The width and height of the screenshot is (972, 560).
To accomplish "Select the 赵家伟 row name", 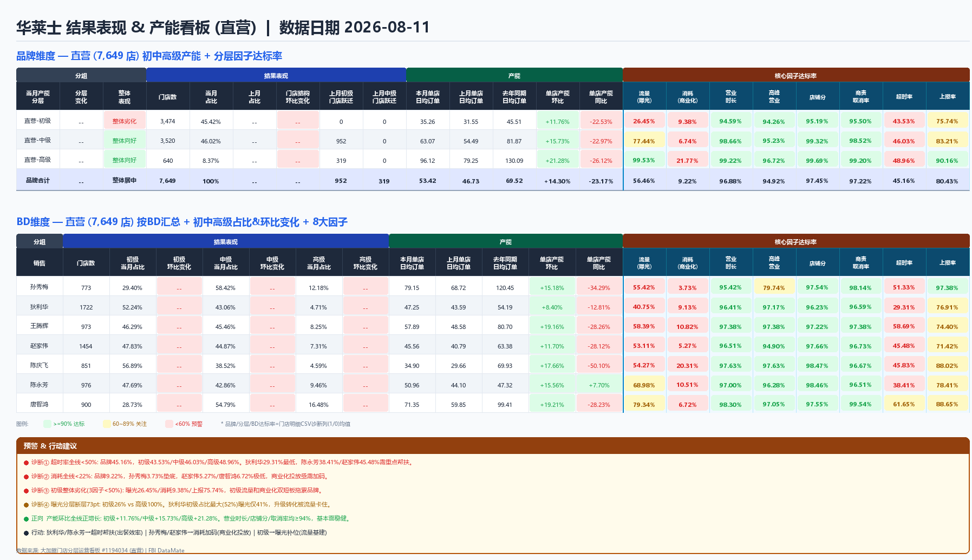I will click(40, 346).
